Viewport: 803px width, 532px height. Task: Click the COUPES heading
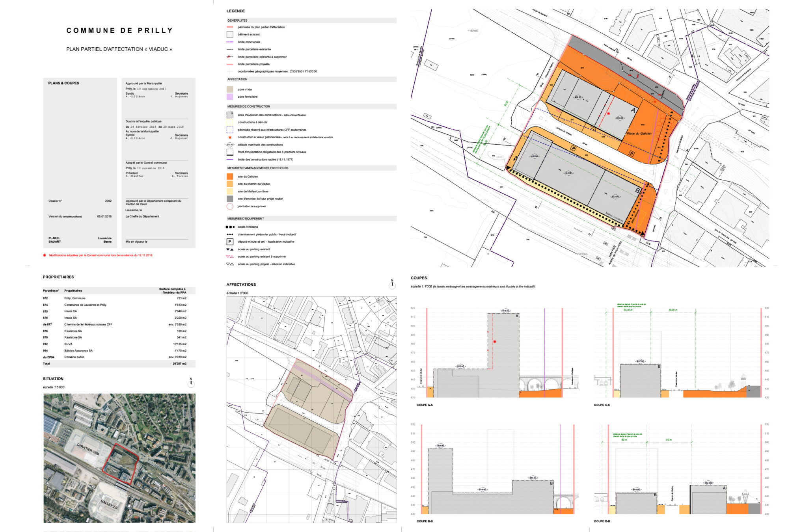(x=419, y=278)
